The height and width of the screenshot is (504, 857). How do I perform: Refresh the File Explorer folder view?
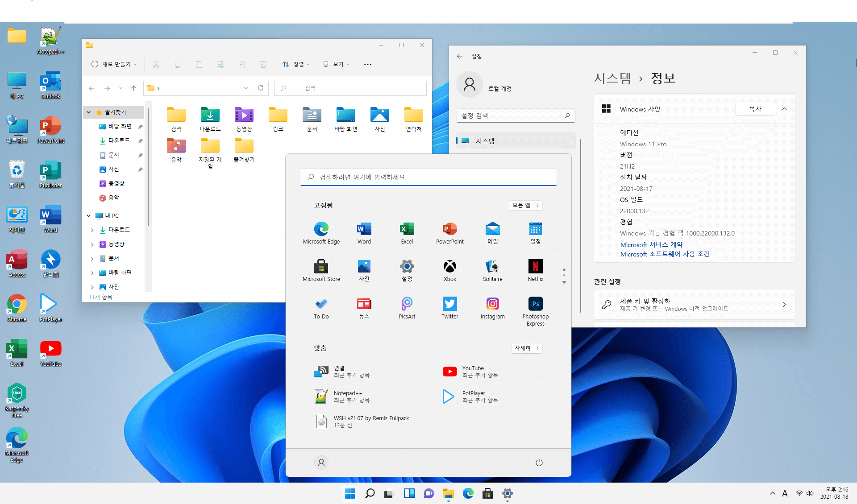pyautogui.click(x=261, y=88)
